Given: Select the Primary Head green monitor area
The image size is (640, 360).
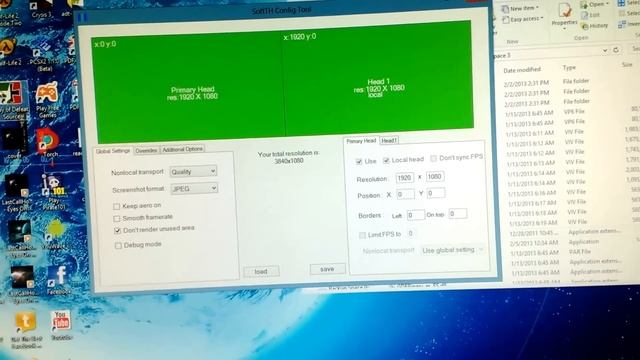Looking at the screenshot, I should pos(189,88).
